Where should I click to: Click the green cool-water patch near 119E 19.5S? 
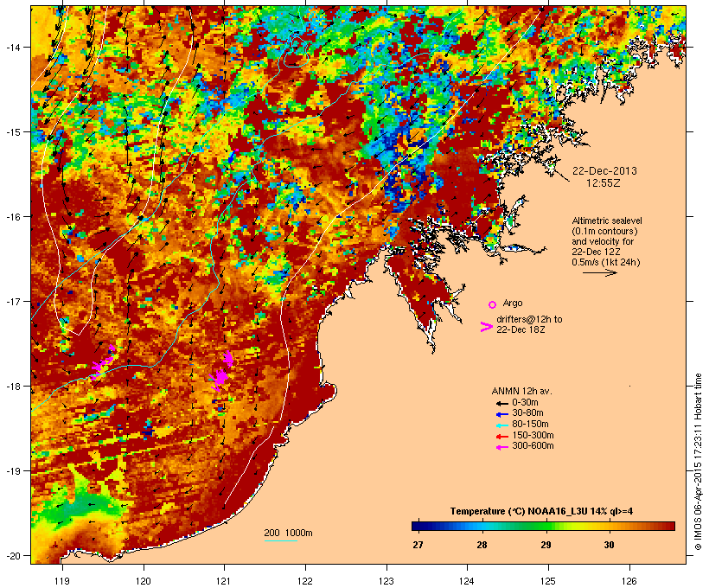tap(86, 507)
